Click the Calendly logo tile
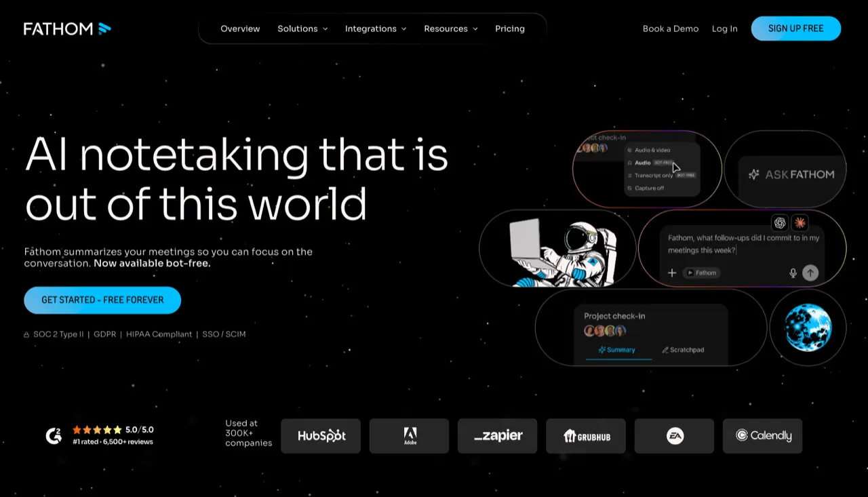 pos(763,436)
